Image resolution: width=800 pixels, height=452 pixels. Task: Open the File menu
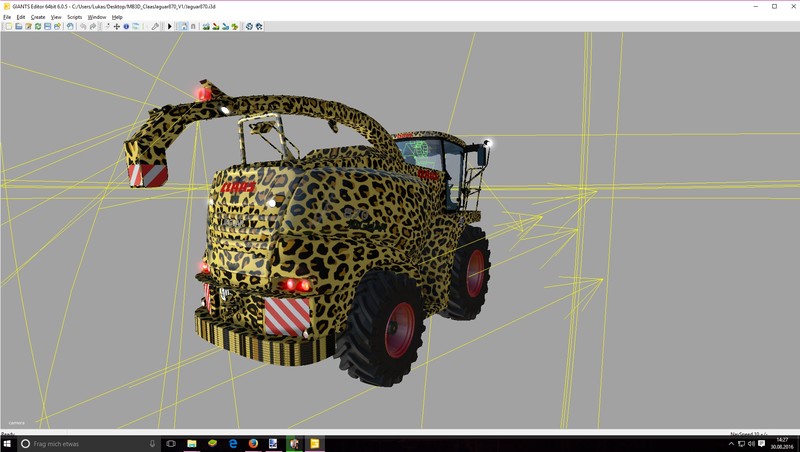pyautogui.click(x=6, y=17)
